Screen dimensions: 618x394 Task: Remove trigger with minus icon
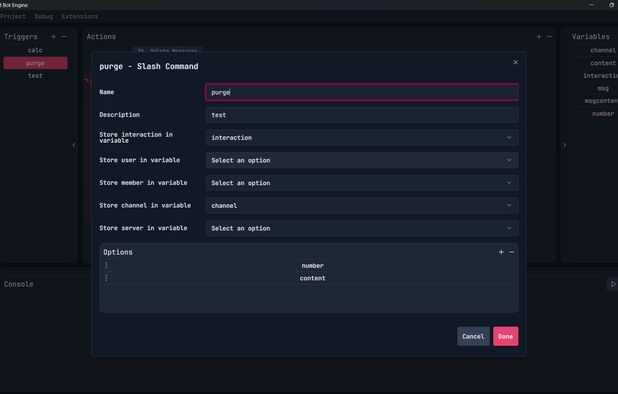(64, 37)
